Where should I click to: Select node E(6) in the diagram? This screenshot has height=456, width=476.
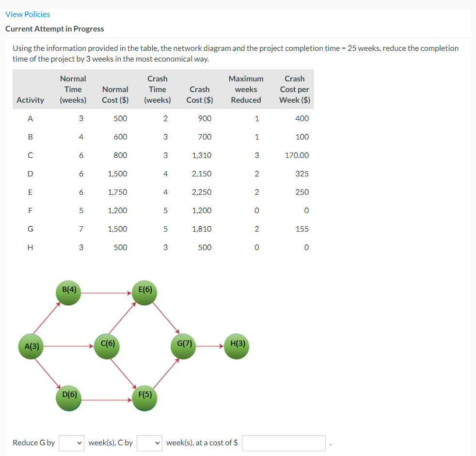[x=144, y=293]
